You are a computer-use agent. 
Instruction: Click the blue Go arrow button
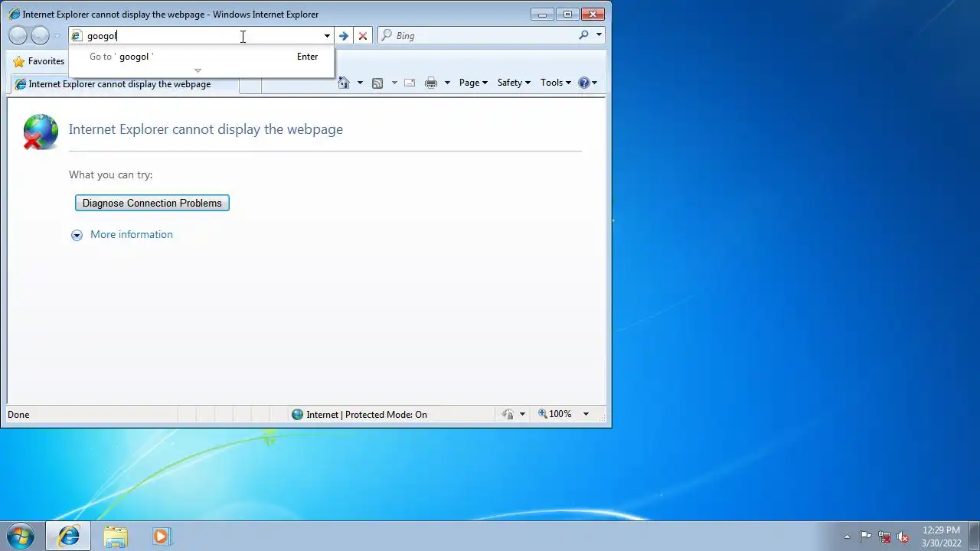(x=344, y=36)
